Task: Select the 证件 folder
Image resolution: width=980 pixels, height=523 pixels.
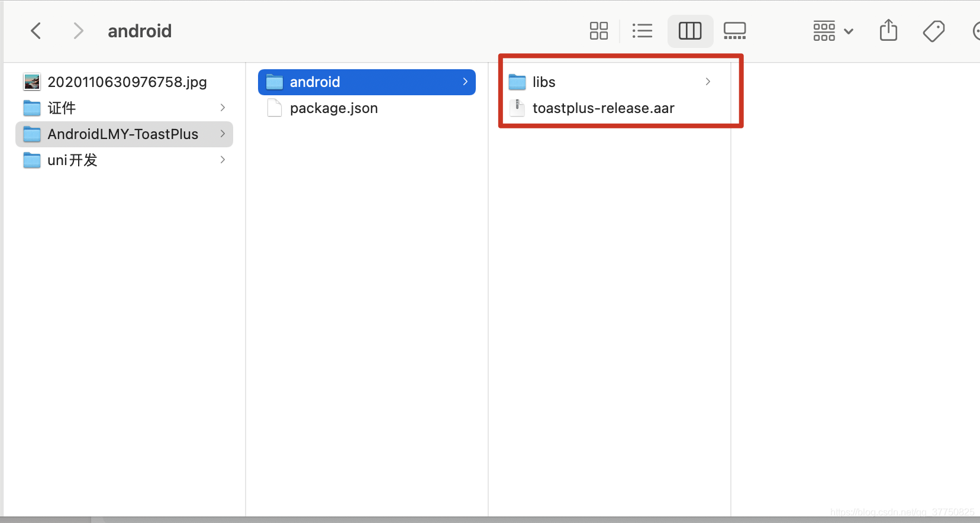Action: (124, 108)
